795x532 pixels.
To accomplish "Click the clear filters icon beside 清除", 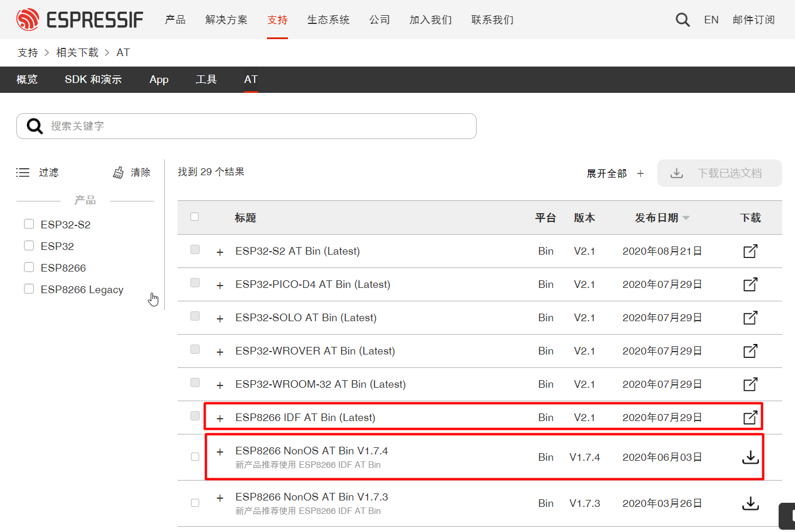I will coord(118,172).
